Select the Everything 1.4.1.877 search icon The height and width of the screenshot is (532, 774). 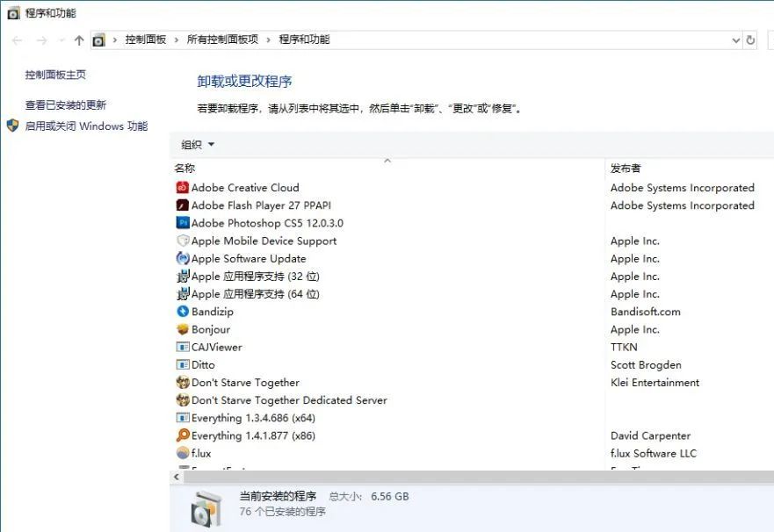[183, 435]
